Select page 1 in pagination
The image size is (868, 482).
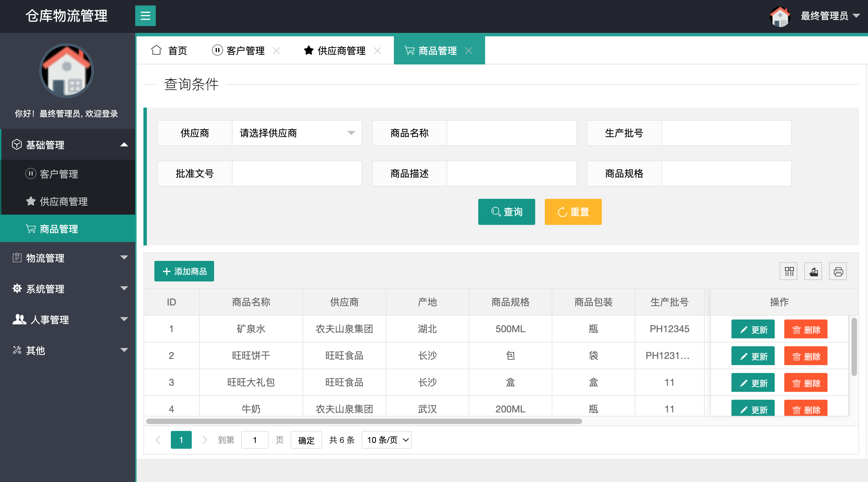click(181, 440)
